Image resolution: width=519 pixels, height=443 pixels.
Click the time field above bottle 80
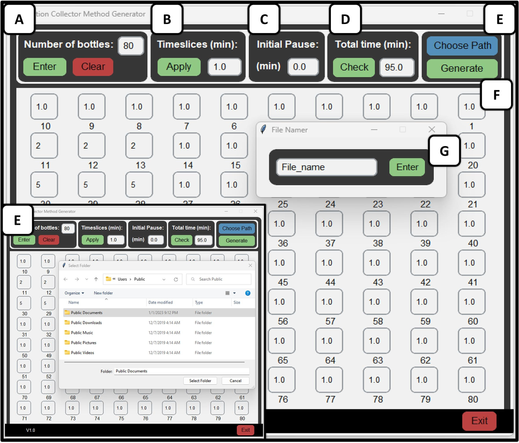point(472,380)
